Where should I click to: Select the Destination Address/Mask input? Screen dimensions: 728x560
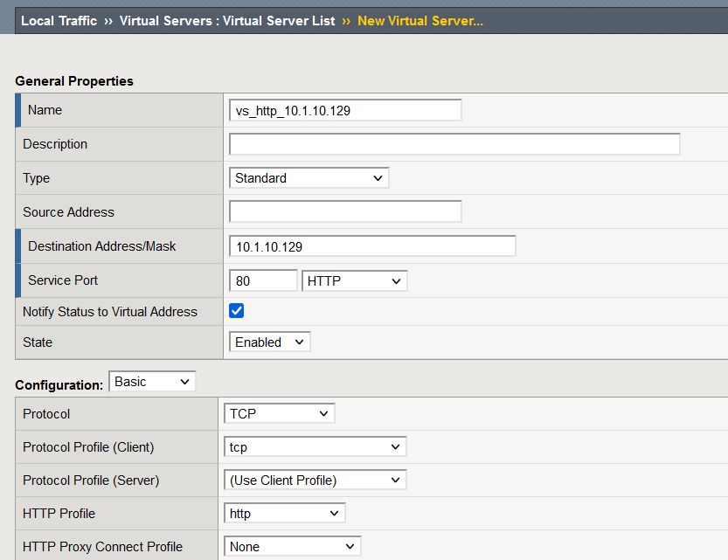[372, 246]
